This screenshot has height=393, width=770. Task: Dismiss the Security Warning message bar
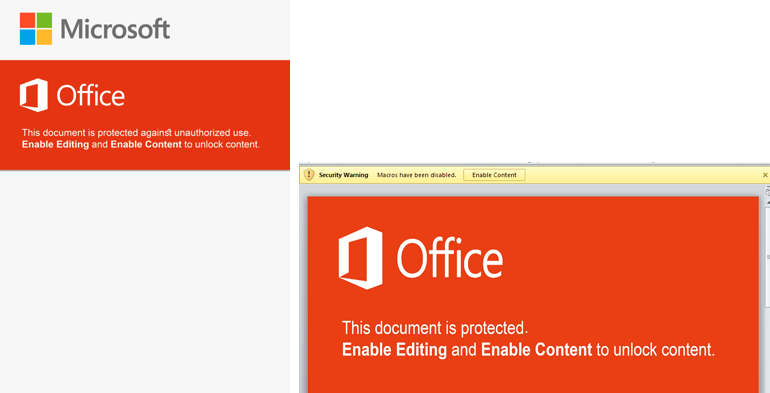pyautogui.click(x=765, y=175)
